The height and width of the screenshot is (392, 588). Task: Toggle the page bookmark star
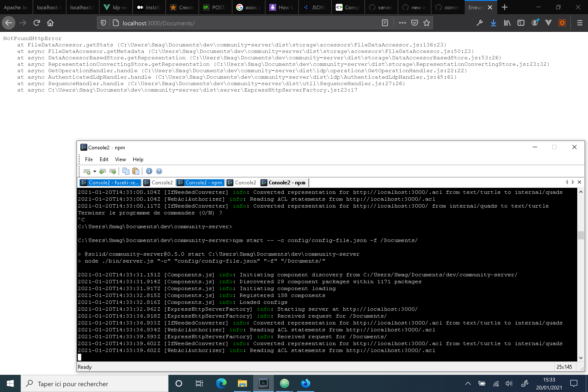(x=427, y=23)
